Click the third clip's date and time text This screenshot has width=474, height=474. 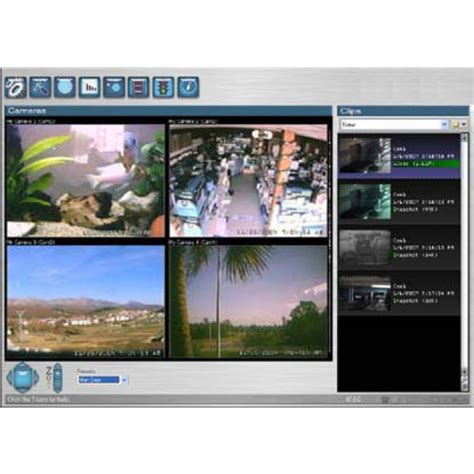point(423,248)
